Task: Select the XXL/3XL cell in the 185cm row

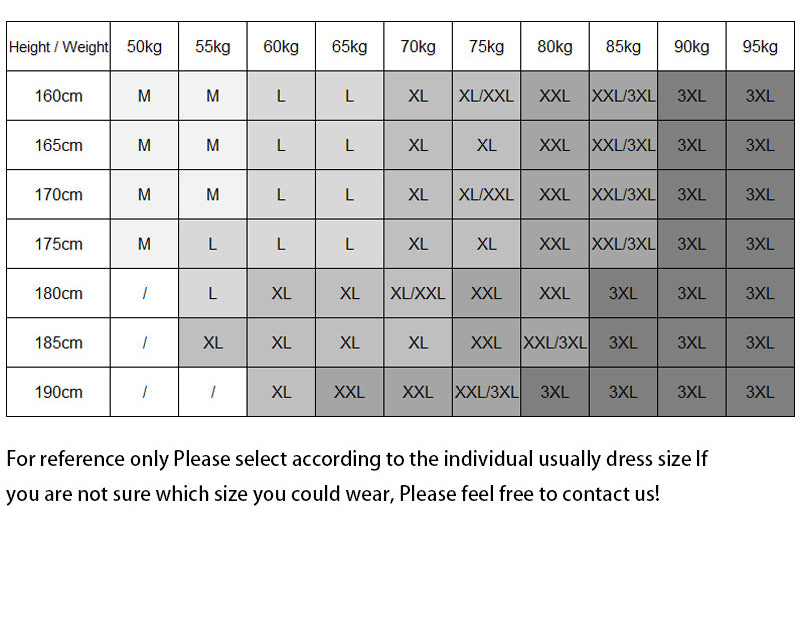Action: coord(555,343)
